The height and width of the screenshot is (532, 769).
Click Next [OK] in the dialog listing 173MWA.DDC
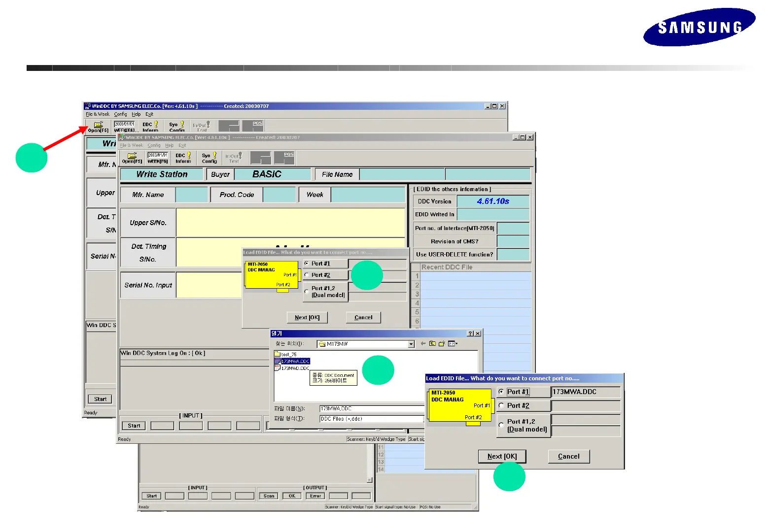[502, 457]
